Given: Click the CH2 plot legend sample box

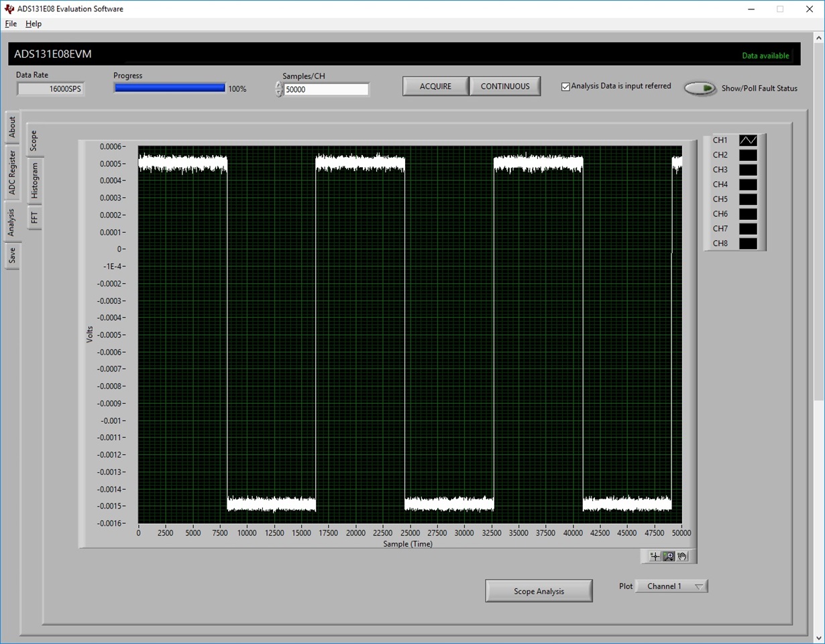Looking at the screenshot, I should [748, 155].
